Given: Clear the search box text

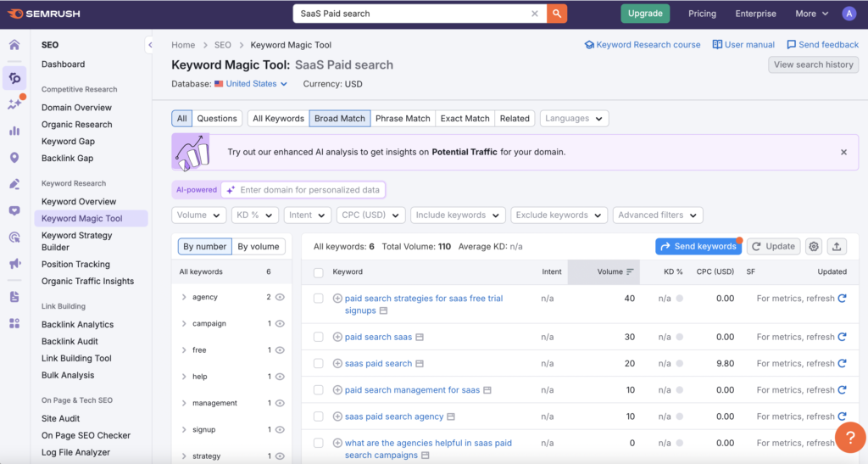Looking at the screenshot, I should 535,14.
